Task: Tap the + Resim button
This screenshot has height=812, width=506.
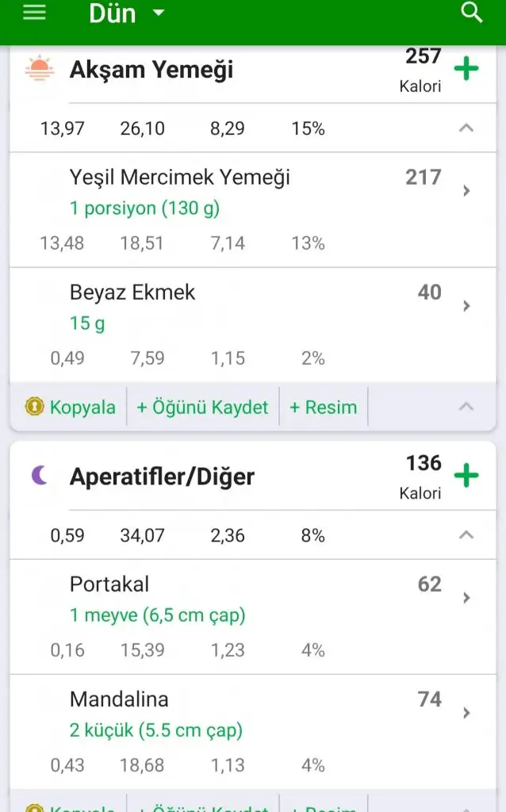Action: tap(323, 408)
